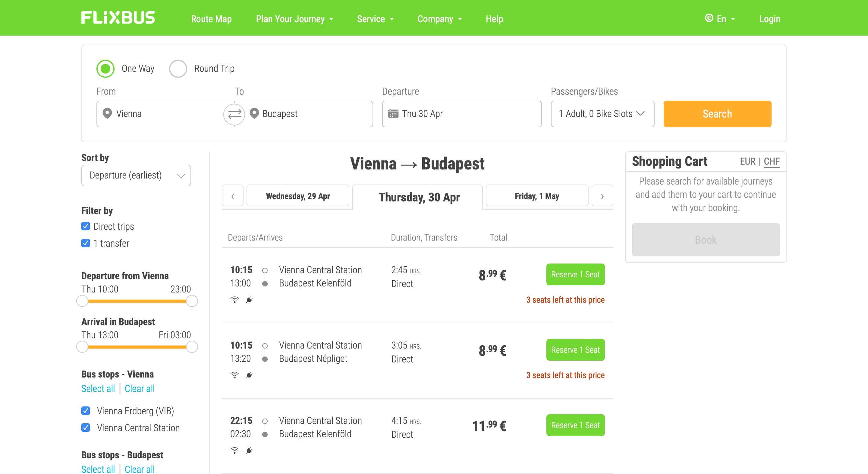Screen dimensions: 868x474
Task: Select all Vienna bus stops
Action: coord(98,389)
